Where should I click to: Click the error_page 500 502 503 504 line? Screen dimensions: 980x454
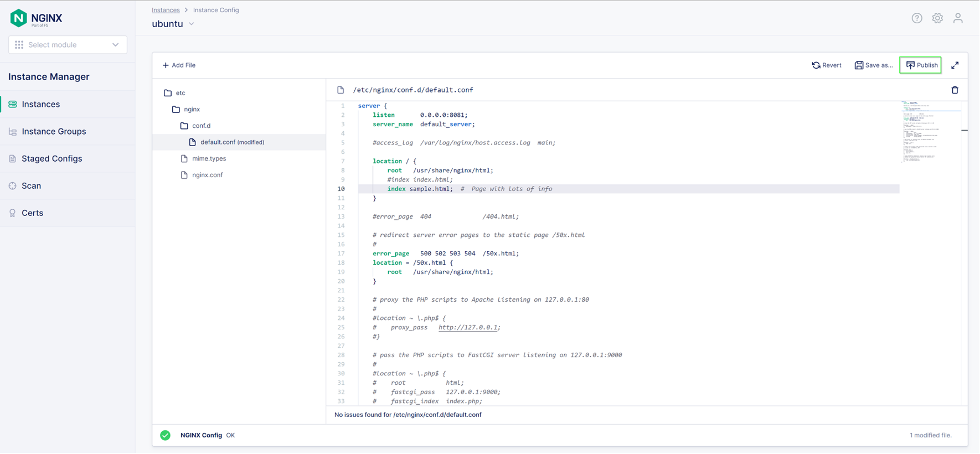pos(446,254)
